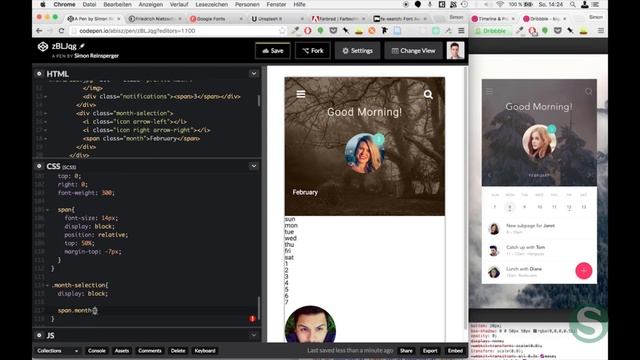Viewport: 640px width, 360px height.
Task: Edit pen title with pencil icon
Action: (82, 46)
